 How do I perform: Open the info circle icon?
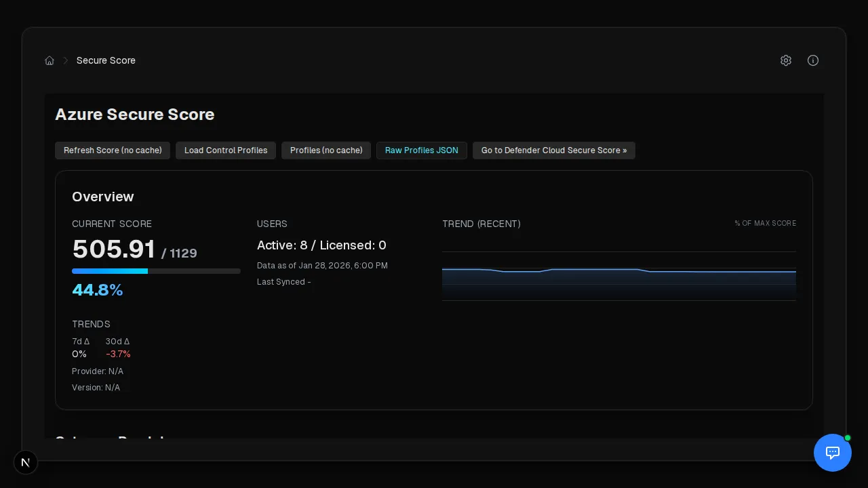pyautogui.click(x=813, y=60)
